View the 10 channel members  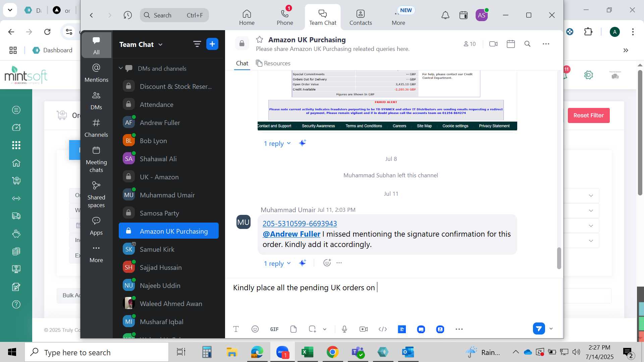pyautogui.click(x=470, y=44)
